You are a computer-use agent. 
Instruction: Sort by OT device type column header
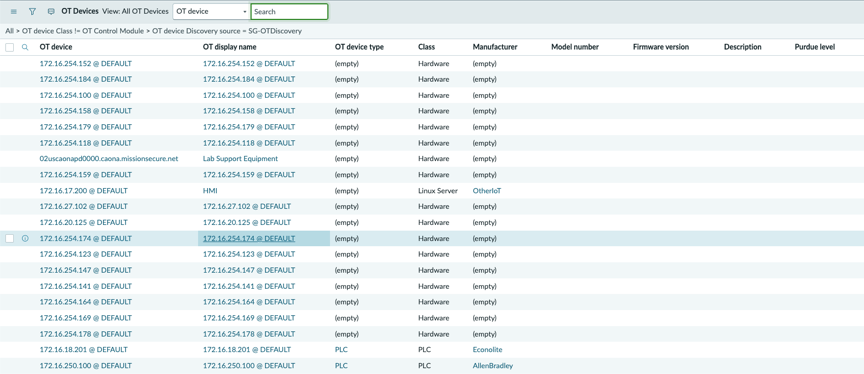click(359, 47)
